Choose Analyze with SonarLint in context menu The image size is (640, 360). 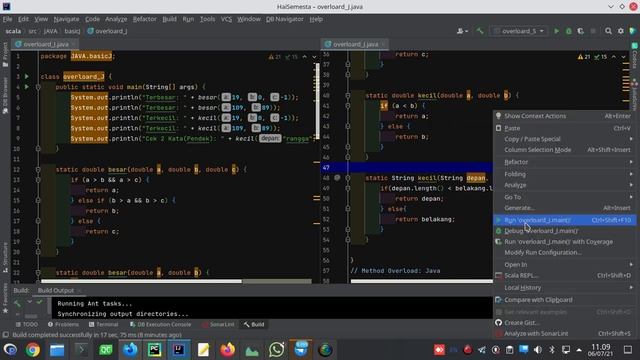click(565, 333)
